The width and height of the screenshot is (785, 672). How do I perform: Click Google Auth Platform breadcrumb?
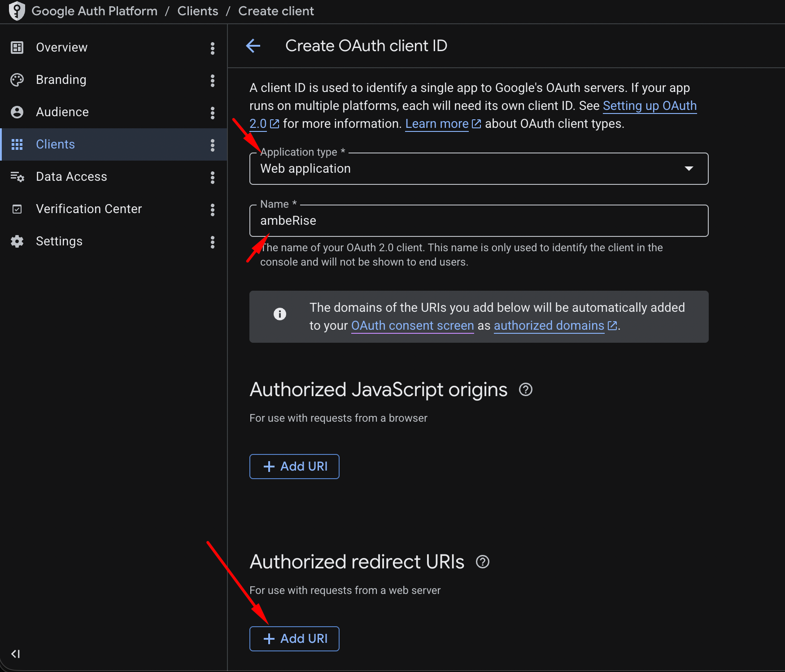click(x=95, y=11)
